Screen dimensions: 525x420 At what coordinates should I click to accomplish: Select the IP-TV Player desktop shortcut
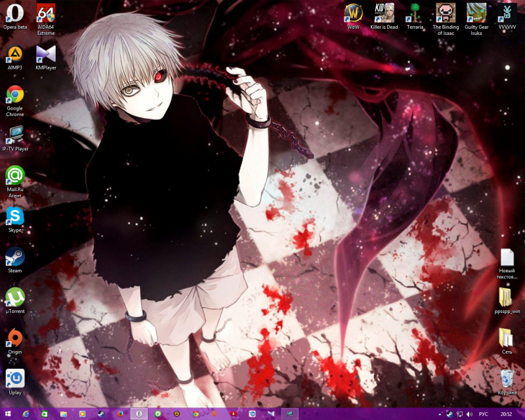point(15,138)
